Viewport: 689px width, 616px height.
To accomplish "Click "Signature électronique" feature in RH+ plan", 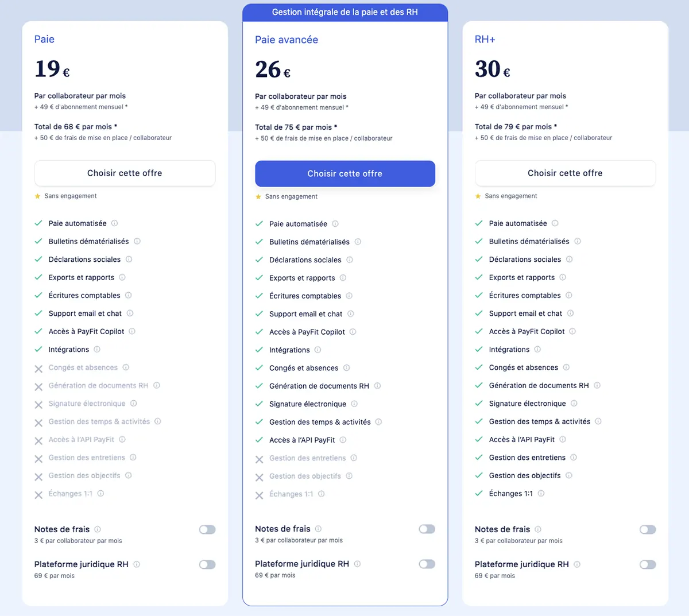I will click(x=528, y=404).
